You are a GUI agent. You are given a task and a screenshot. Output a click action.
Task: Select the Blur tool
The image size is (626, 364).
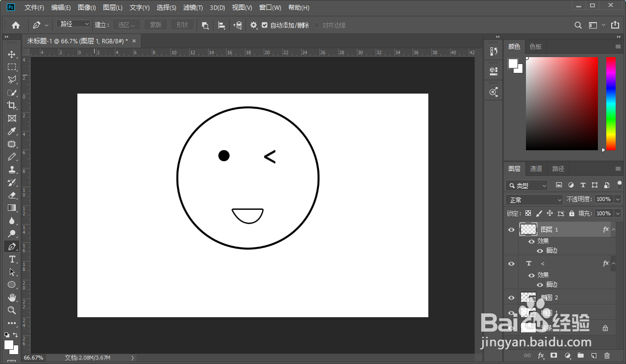12,221
